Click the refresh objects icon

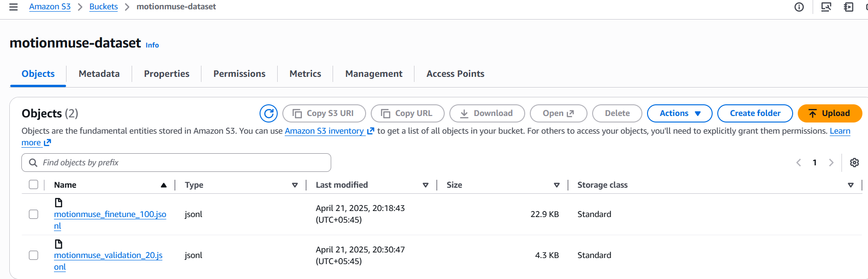[x=268, y=113]
